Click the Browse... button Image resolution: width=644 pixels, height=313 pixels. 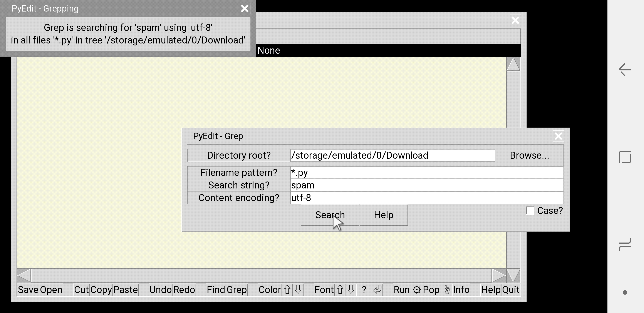(529, 155)
